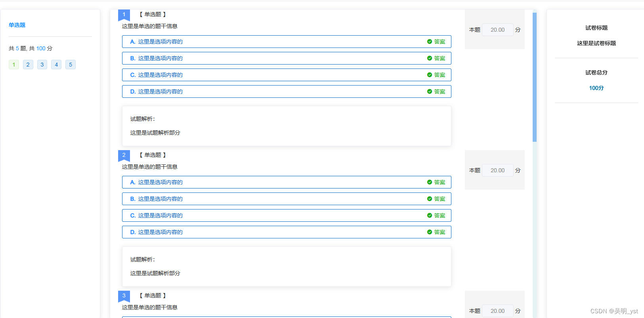The width and height of the screenshot is (644, 318).
Task: Select option B of question 1
Action: point(287,58)
